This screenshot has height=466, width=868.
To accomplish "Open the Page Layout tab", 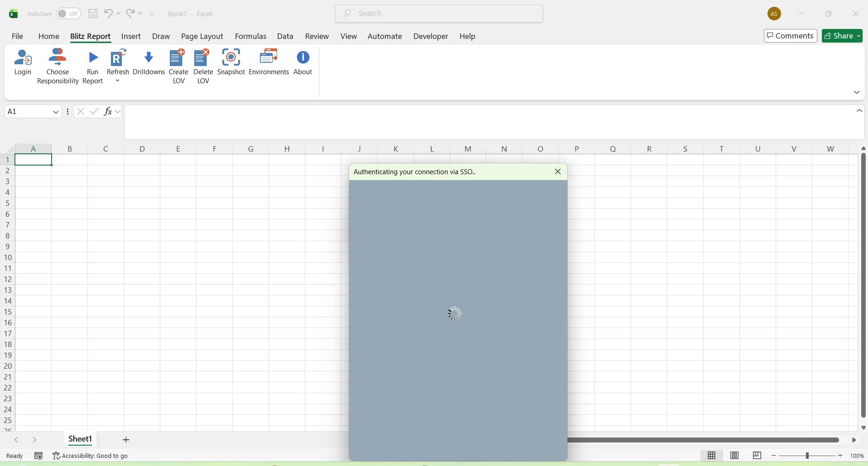I will (x=202, y=36).
